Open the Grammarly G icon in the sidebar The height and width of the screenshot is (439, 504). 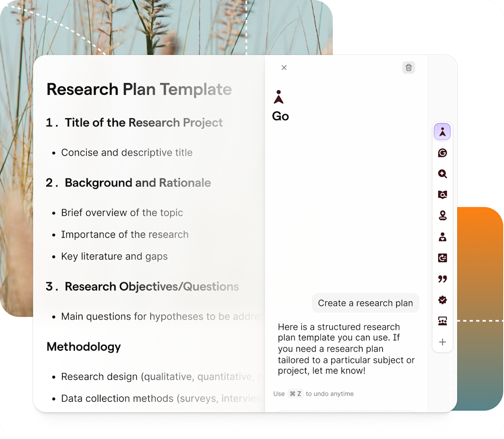[442, 153]
